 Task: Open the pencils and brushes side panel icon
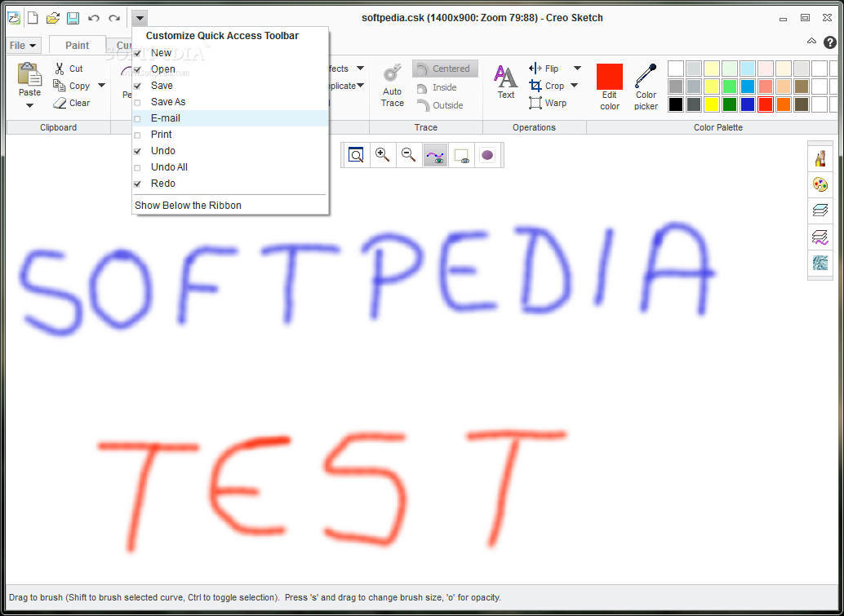(820, 159)
